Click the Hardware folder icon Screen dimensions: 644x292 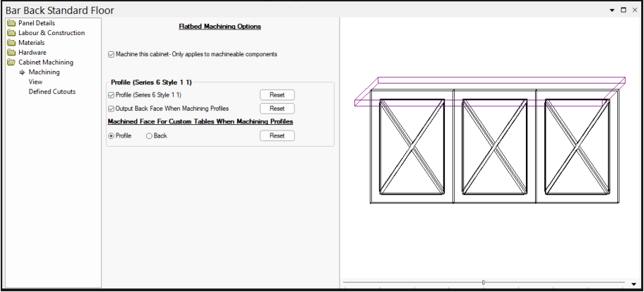[11, 53]
